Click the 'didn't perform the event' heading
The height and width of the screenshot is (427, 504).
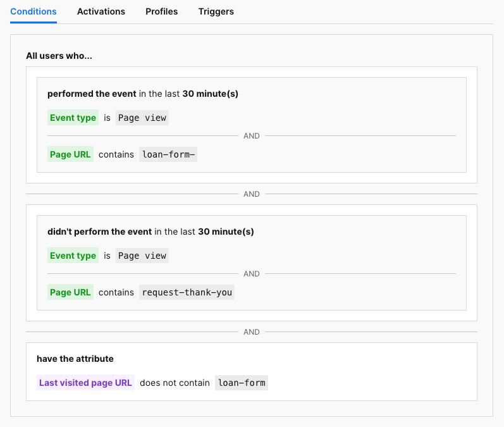100,232
